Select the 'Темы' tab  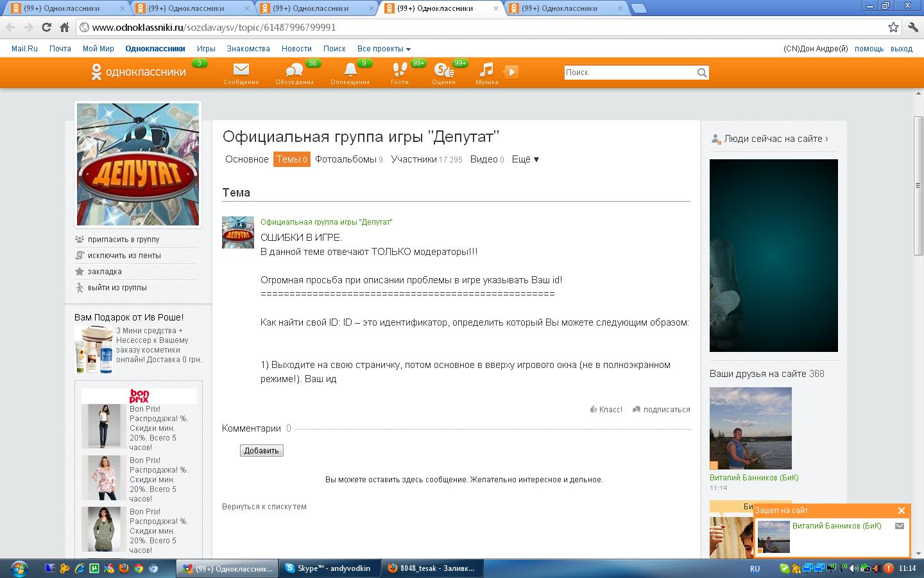(x=292, y=159)
